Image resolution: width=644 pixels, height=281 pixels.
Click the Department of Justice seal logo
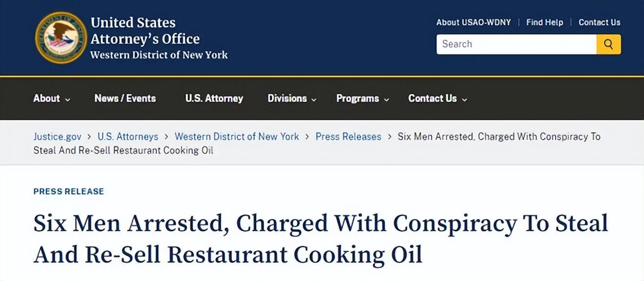[x=61, y=38]
